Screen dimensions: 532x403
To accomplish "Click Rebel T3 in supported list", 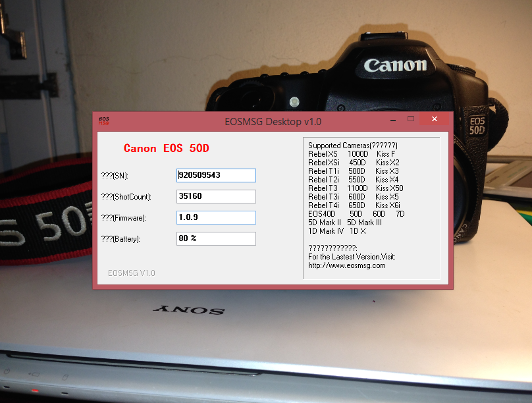I will [x=323, y=188].
